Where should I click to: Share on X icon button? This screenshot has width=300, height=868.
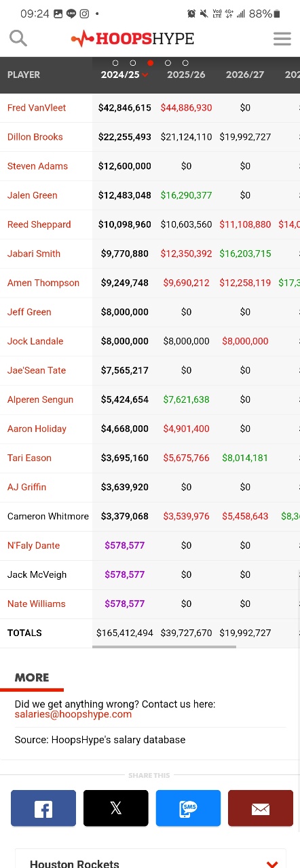click(x=115, y=808)
